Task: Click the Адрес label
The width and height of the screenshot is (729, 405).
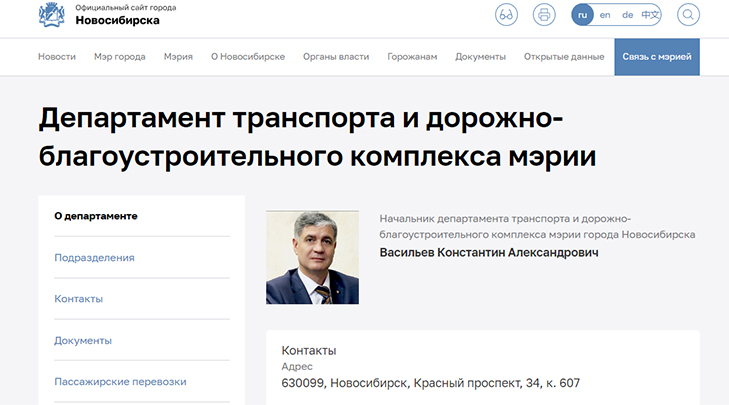Action: 297,366
